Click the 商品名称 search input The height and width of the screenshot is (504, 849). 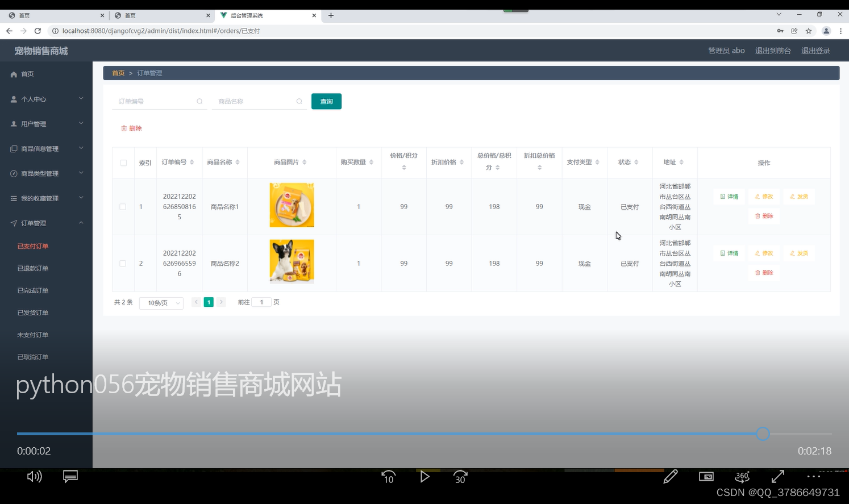(259, 101)
